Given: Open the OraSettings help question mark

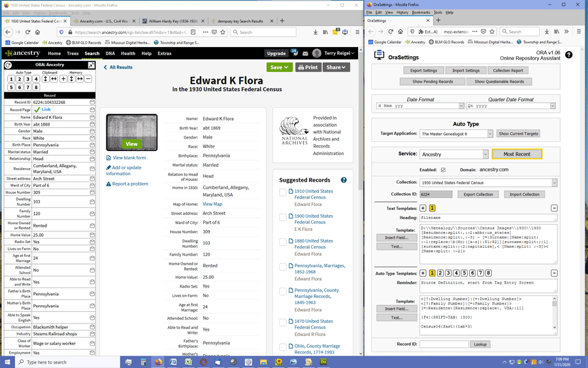Looking at the screenshot, I should 569,55.
